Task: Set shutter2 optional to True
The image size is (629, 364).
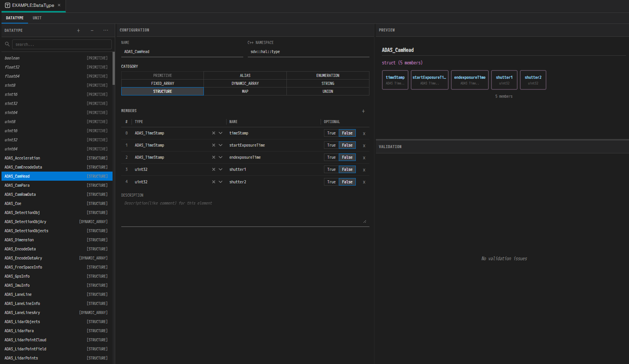Action: pos(332,182)
